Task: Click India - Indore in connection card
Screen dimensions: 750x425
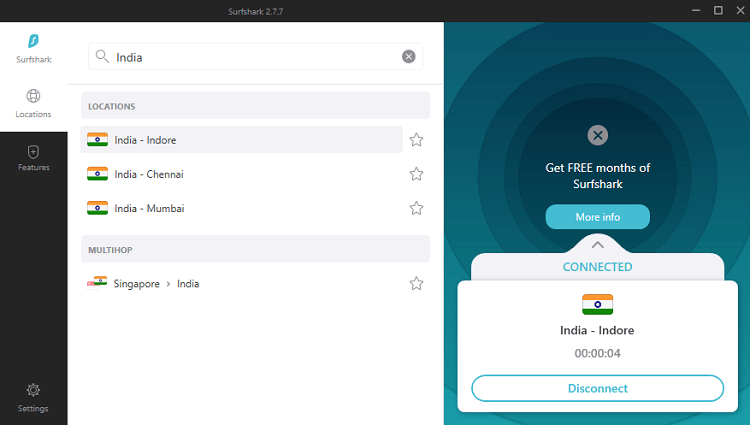Action: coord(597,330)
